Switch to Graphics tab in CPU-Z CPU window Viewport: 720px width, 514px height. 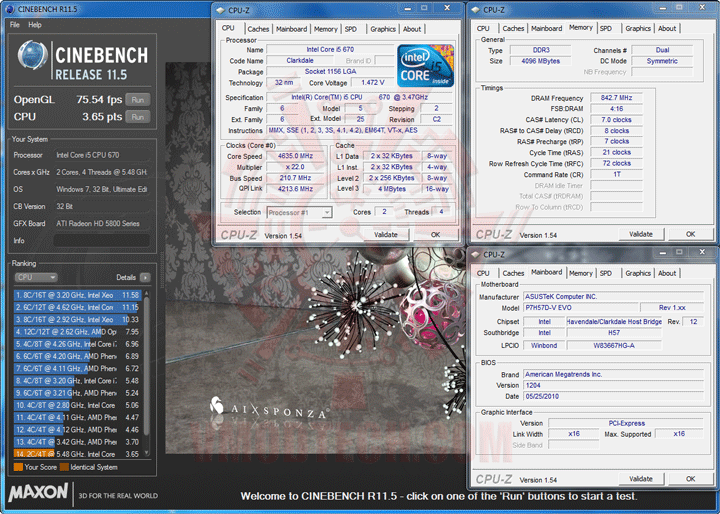point(383,29)
